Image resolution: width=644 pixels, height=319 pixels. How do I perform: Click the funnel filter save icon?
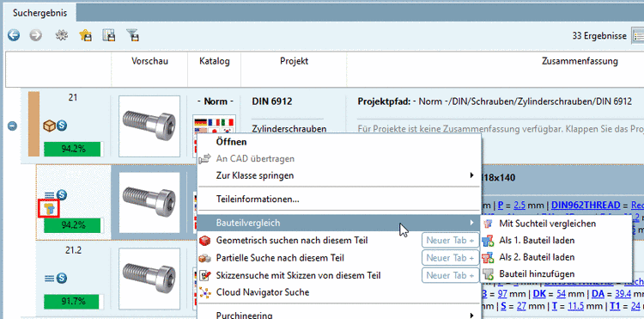click(x=132, y=36)
